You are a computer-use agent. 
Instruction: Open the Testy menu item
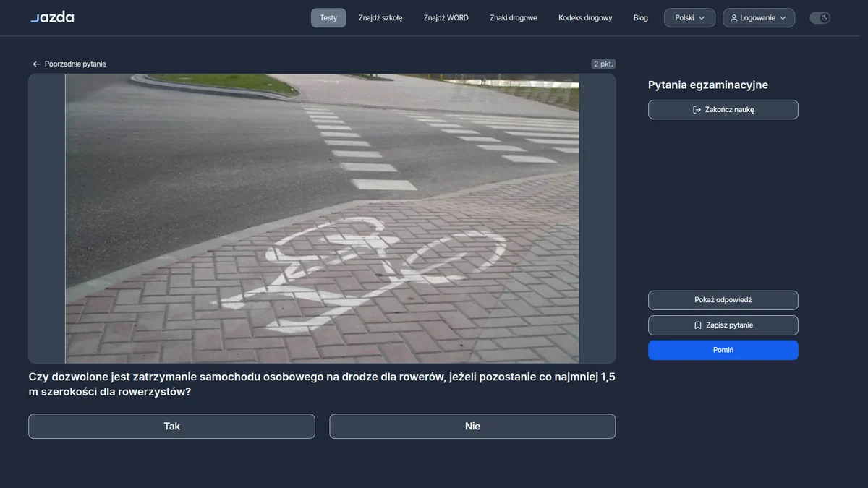coord(328,18)
